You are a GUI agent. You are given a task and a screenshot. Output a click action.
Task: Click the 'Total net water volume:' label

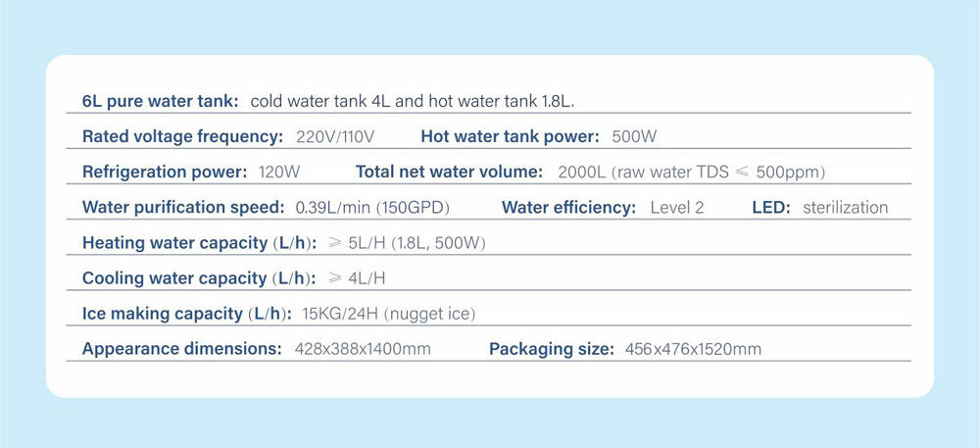click(449, 172)
